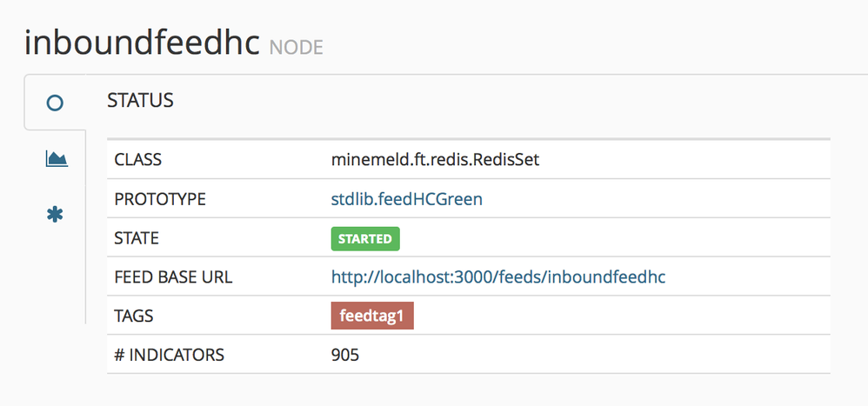
Task: Open the Graph asterisk tab icon
Action: pyautogui.click(x=55, y=214)
